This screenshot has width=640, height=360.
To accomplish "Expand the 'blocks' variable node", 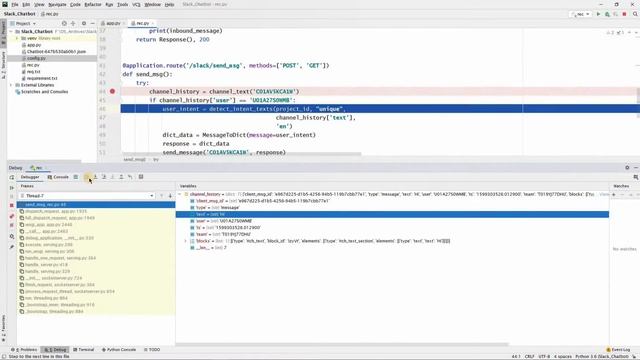I will tap(186, 241).
